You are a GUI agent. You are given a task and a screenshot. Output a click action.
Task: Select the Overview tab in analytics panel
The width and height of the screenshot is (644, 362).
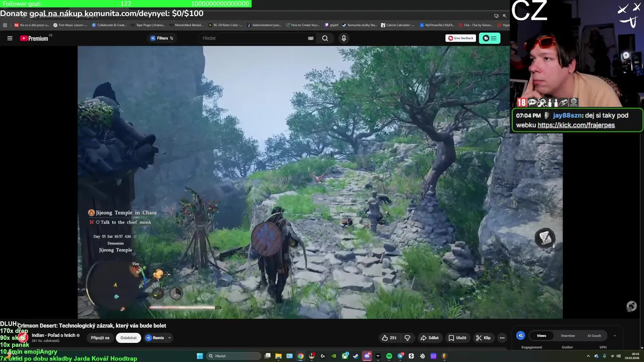point(568,335)
